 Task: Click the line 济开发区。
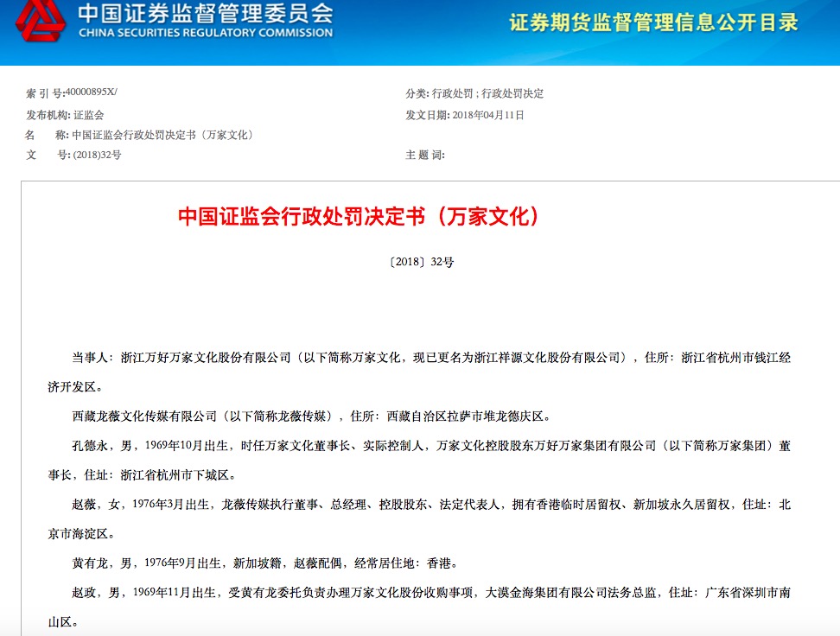coord(75,387)
